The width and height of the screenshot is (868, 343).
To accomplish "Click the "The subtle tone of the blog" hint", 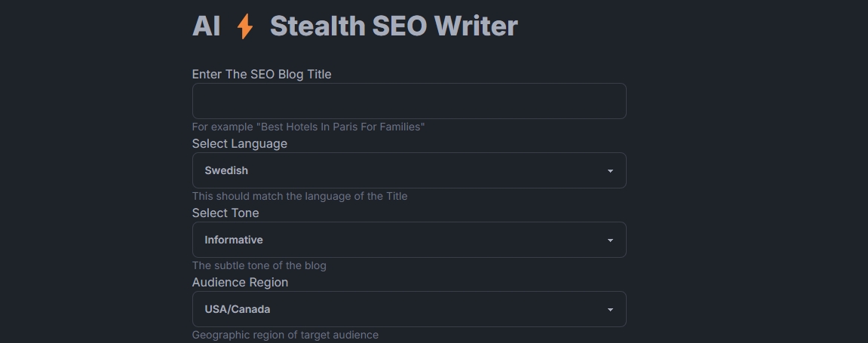I will click(259, 265).
